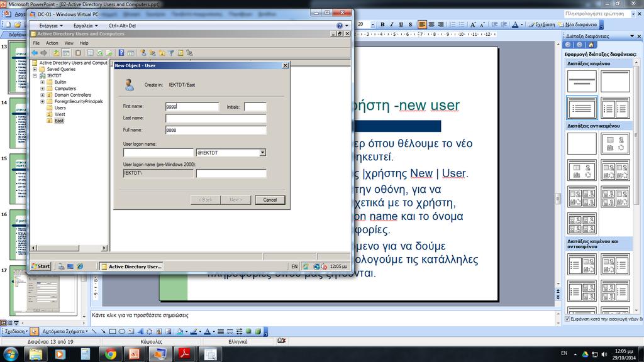Click the User logon name field
The width and height of the screenshot is (644, 362).
(158, 153)
